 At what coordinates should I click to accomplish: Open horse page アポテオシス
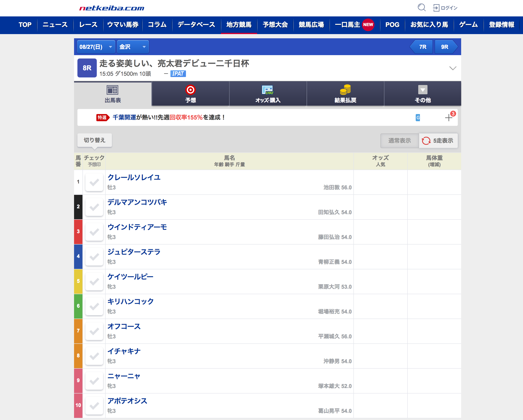127,401
